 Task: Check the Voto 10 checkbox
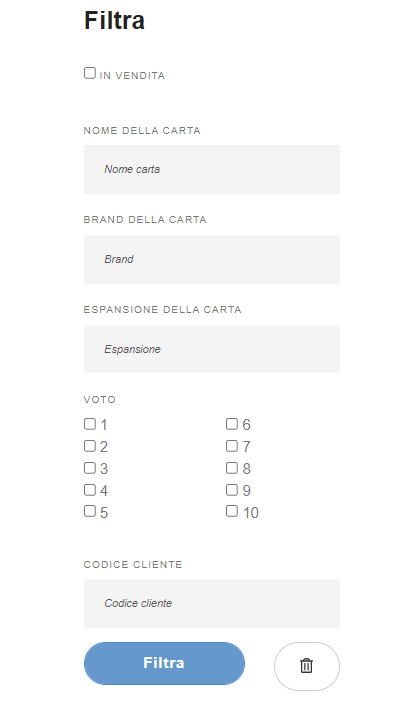click(x=232, y=511)
